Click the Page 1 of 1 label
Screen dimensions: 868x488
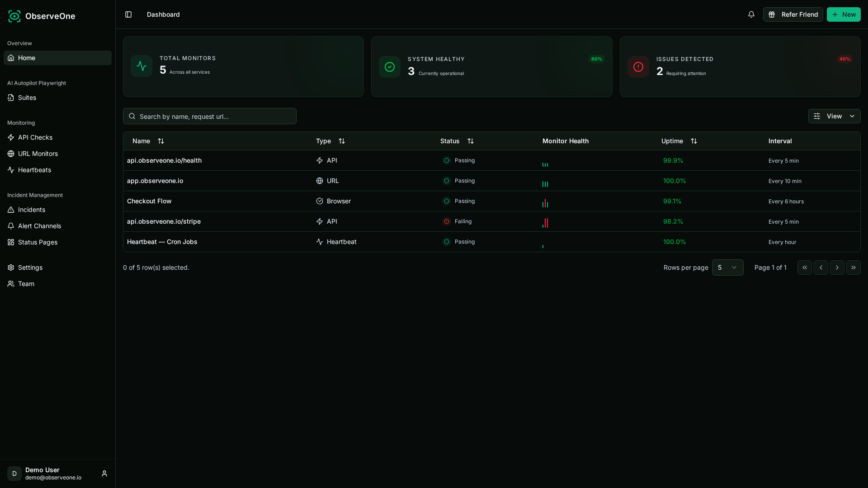770,267
